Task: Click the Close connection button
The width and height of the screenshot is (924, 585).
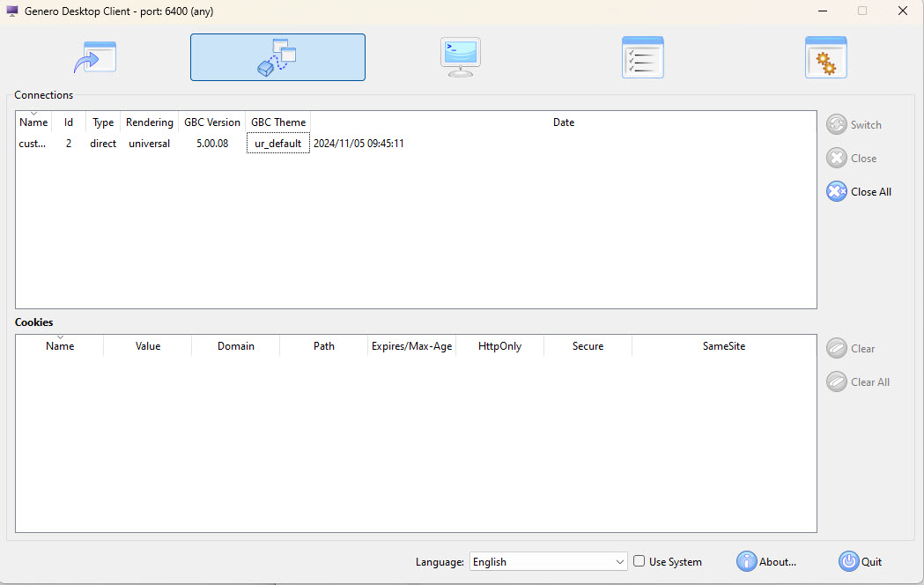Action: 851,158
